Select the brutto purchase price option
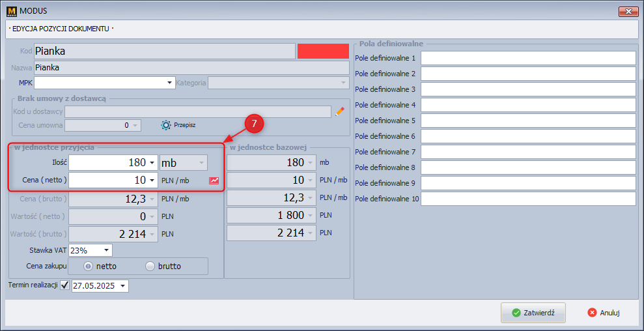 [150, 266]
